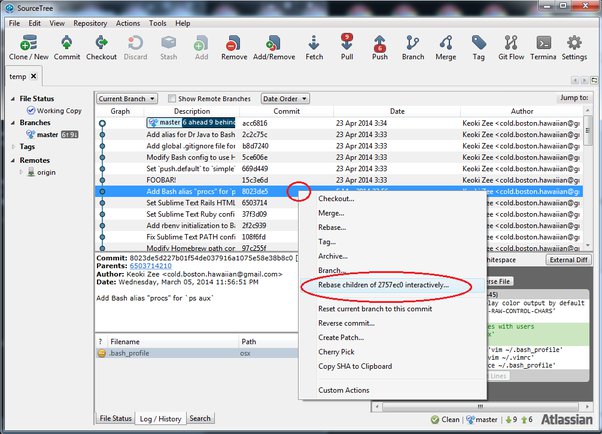Expand the origin remote node
The image size is (602, 434).
[x=21, y=172]
